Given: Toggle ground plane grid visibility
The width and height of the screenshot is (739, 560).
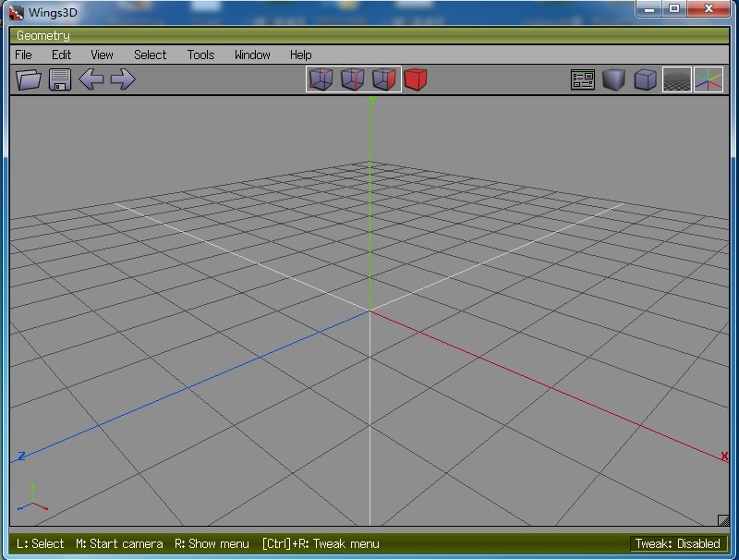Looking at the screenshot, I should coord(677,80).
